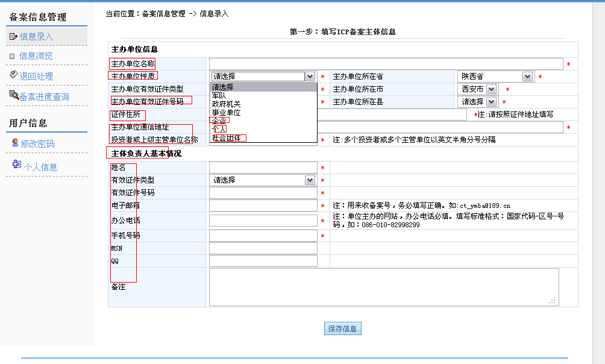Expand the 主办单位所在县 dropdown
Viewport: 605px width, 364px height.
pyautogui.click(x=478, y=102)
